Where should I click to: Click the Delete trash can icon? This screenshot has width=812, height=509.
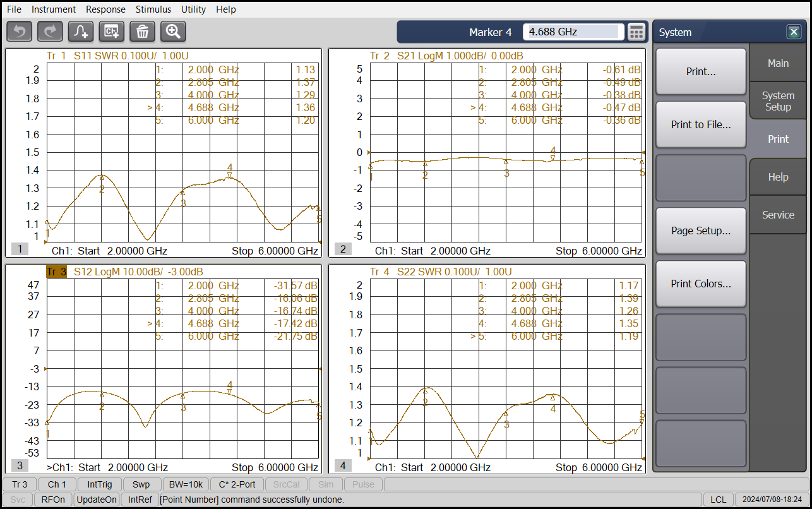coord(143,31)
